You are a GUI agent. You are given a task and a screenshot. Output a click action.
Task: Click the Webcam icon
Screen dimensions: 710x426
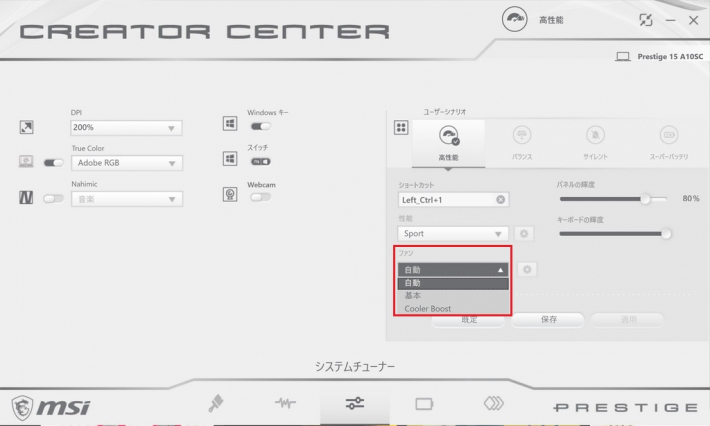click(229, 195)
